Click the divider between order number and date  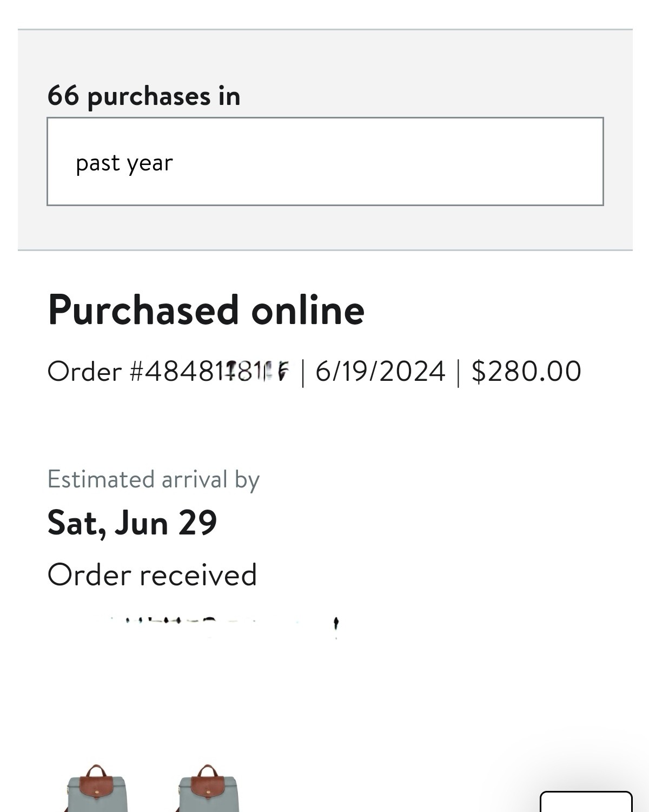click(x=302, y=373)
